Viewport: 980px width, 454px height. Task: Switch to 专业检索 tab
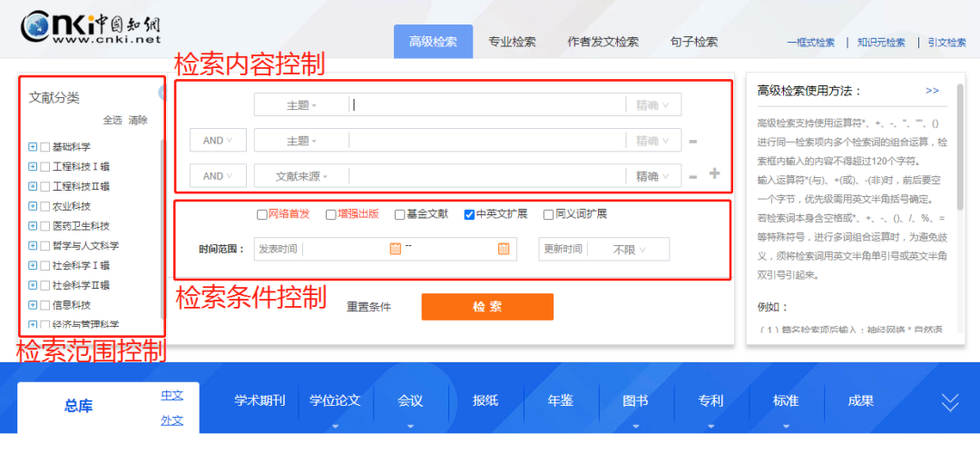(512, 42)
